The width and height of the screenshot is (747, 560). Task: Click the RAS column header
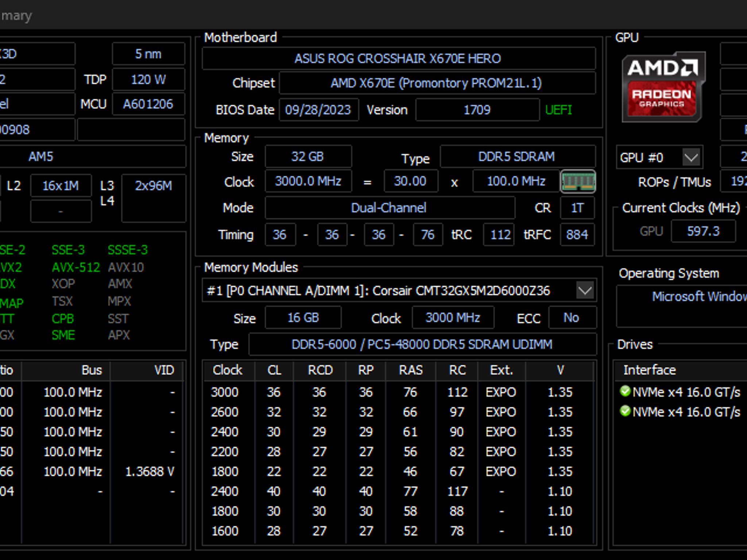(410, 370)
